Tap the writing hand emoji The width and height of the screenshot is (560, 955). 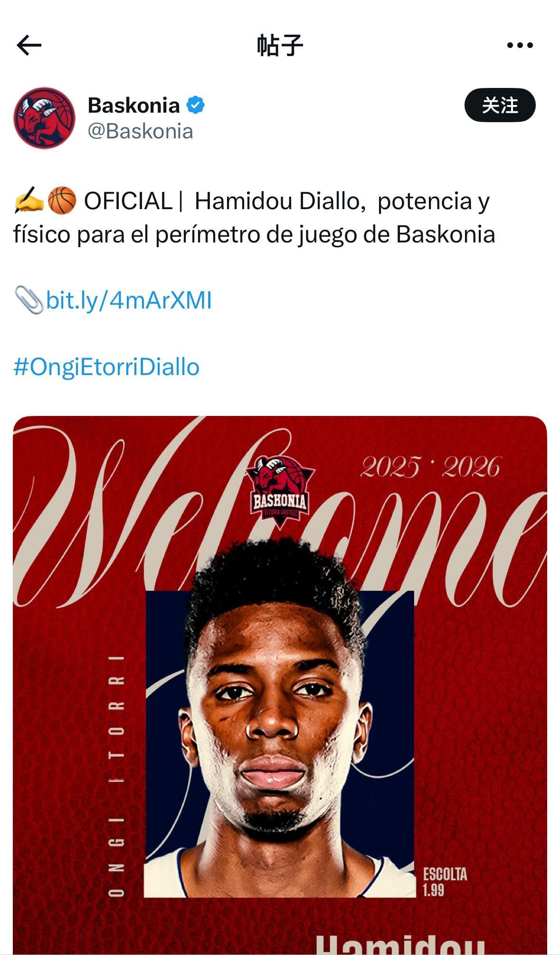(x=29, y=200)
